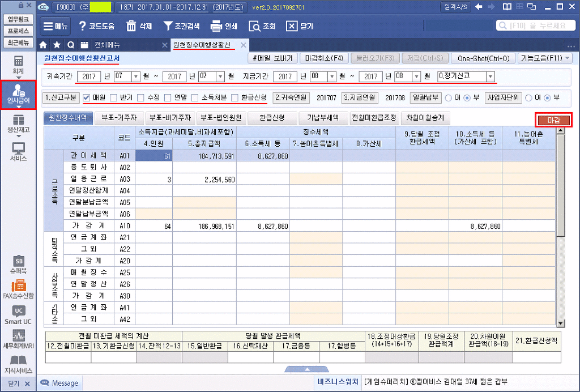The image size is (580, 392).
Task: Open 코드도움 help tool
Action: coord(96,26)
